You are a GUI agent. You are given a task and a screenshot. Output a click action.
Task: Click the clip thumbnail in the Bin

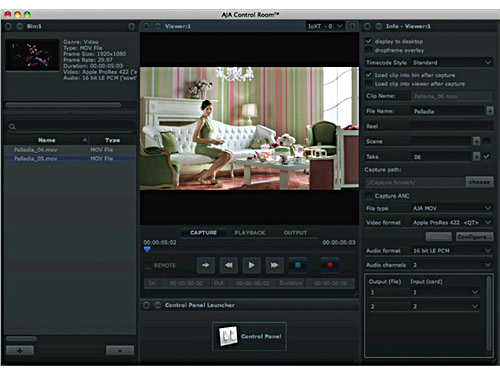[x=32, y=55]
